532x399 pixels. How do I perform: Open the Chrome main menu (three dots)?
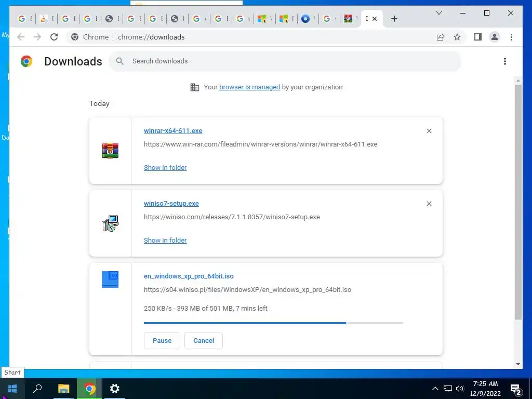coord(511,37)
